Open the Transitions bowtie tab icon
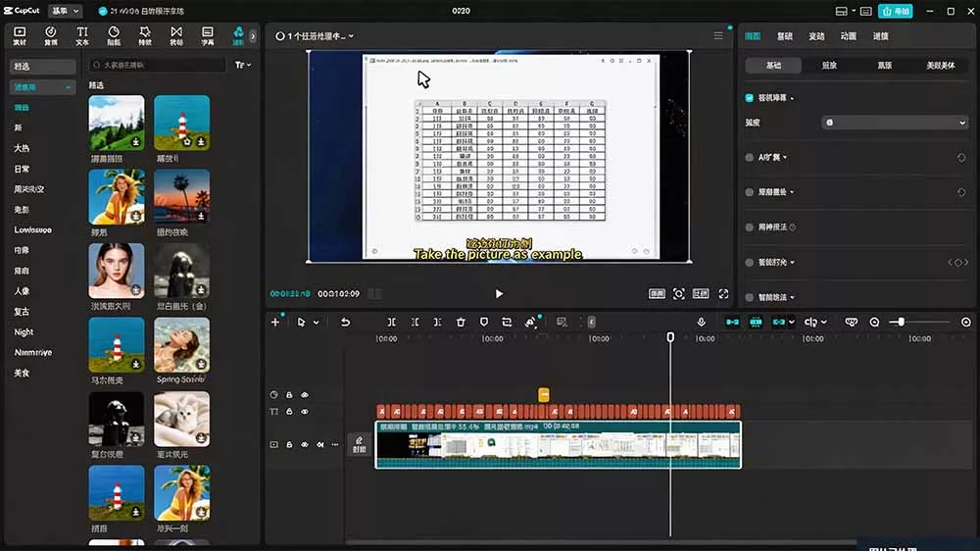The height and width of the screenshot is (551, 980). [x=176, y=35]
